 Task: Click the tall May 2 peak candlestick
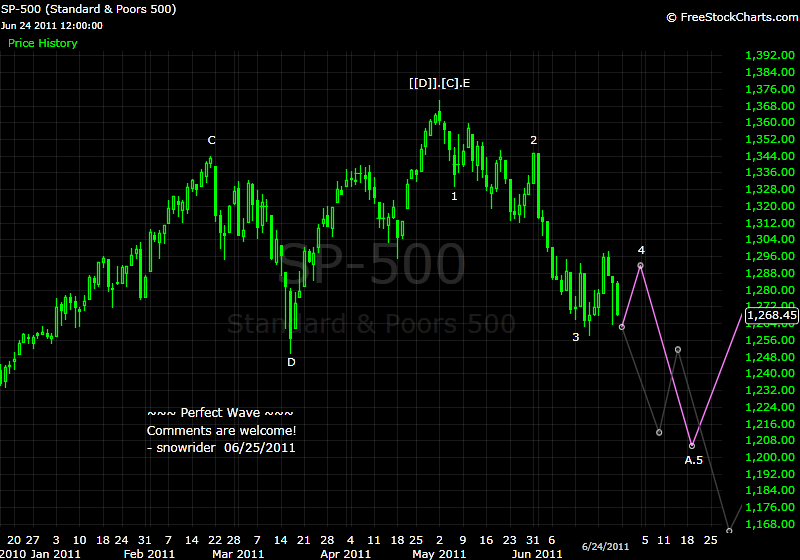(x=439, y=113)
